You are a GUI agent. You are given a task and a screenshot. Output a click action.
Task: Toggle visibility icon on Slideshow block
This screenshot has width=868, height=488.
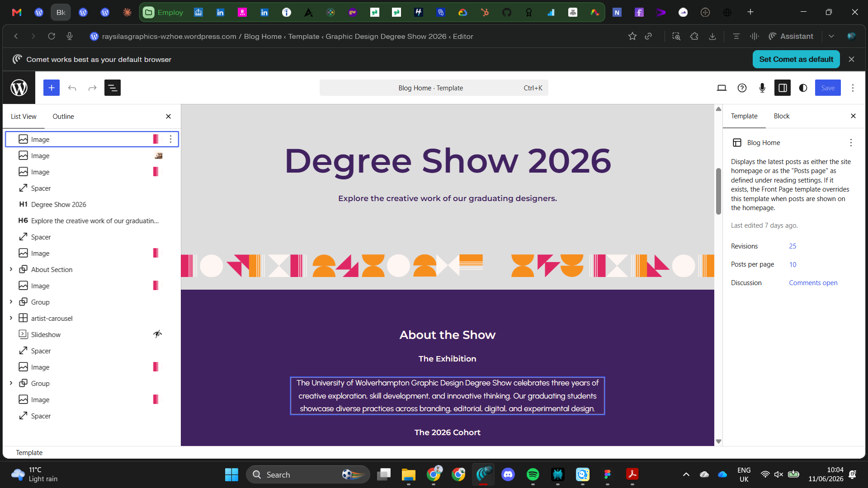point(157,334)
